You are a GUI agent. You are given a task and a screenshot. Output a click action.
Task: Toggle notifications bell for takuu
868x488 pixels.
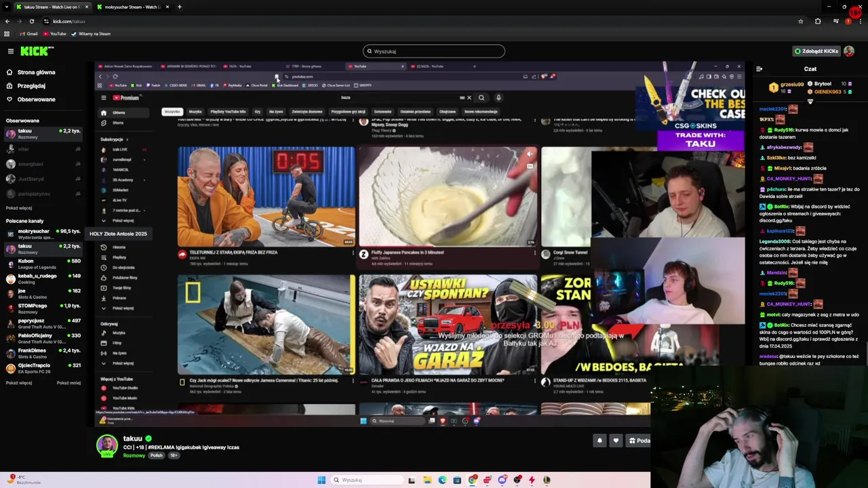pyautogui.click(x=599, y=441)
